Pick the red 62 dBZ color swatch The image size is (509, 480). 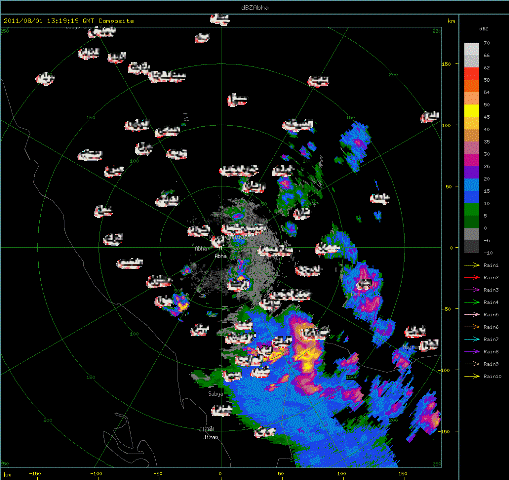coord(471,74)
